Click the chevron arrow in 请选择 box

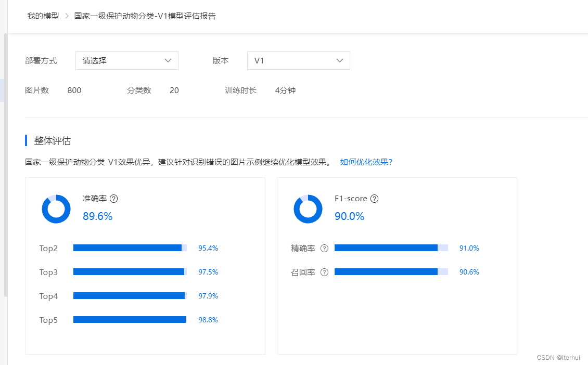click(168, 61)
